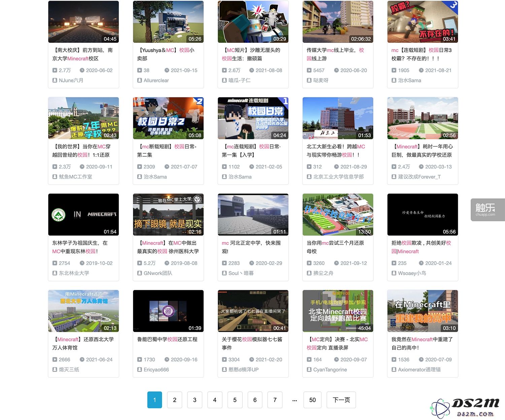Screen dimensions: 505x420
Task: Click date text 2020-06-02
Action: click(99, 70)
